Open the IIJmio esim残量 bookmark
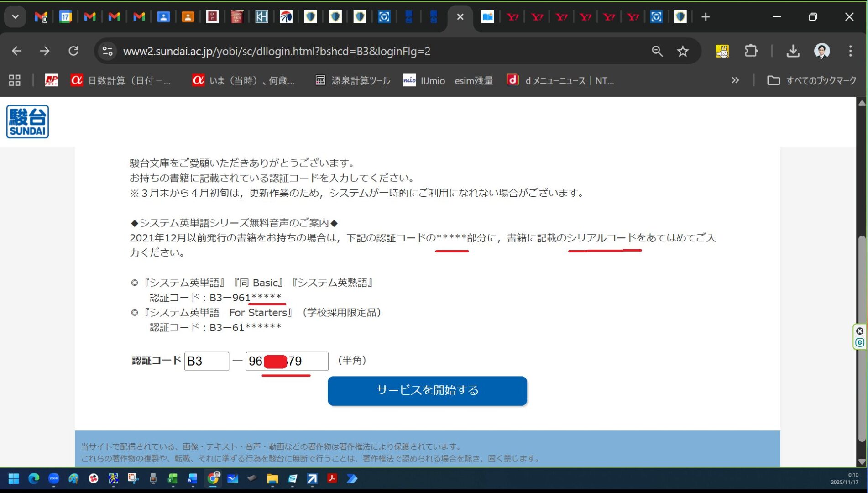This screenshot has height=493, width=868. (x=448, y=80)
